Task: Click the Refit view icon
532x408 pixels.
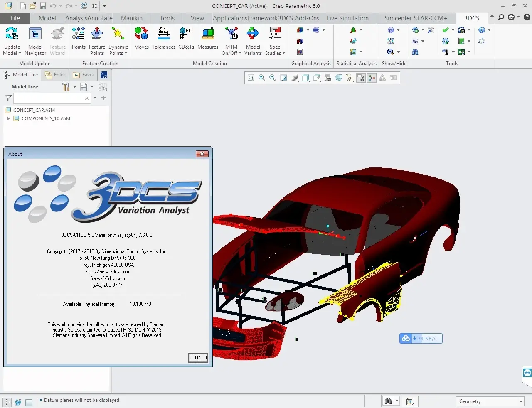Action: pos(251,78)
